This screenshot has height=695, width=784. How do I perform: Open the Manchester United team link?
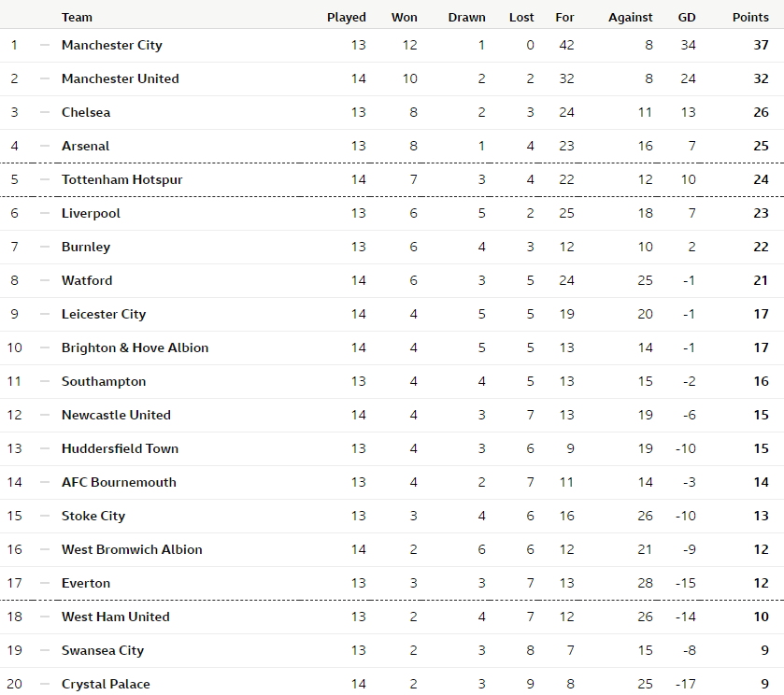coord(120,78)
